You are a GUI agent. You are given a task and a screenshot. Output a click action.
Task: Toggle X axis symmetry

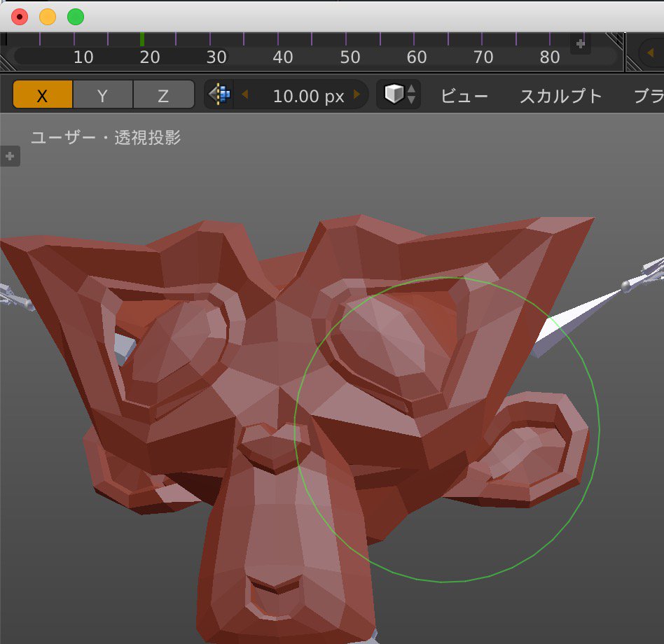(42, 94)
